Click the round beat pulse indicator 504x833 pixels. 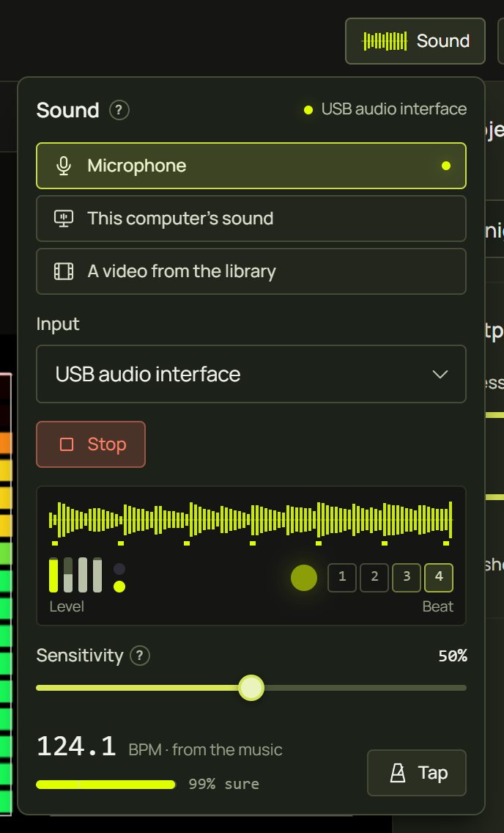(304, 578)
